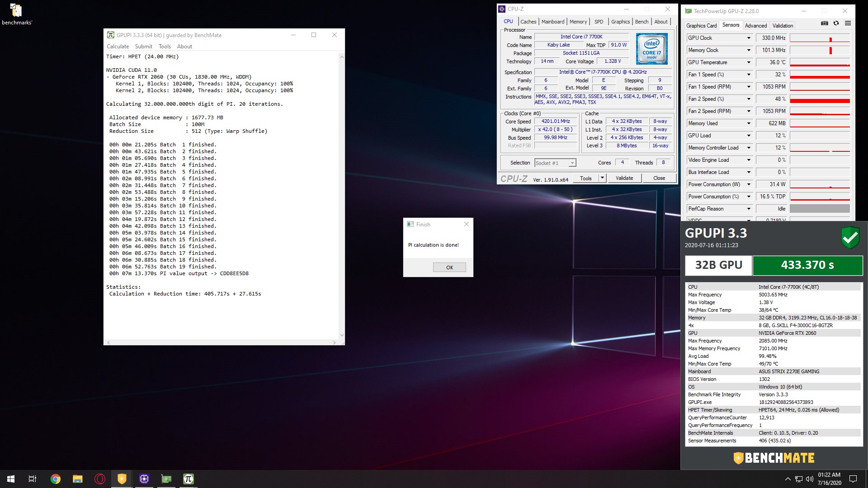The width and height of the screenshot is (868, 488).
Task: Switch to BenchMate shield taskbar icon
Action: [122, 479]
